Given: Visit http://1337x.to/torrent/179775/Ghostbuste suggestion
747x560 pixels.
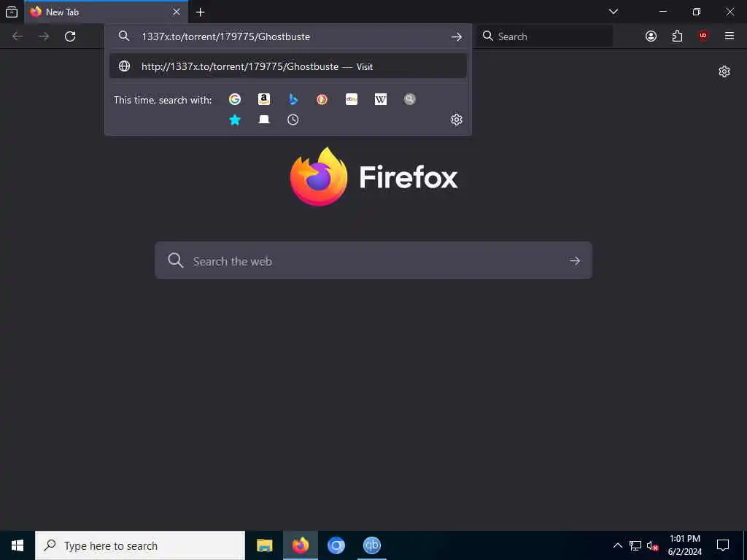Looking at the screenshot, I should click(287, 66).
